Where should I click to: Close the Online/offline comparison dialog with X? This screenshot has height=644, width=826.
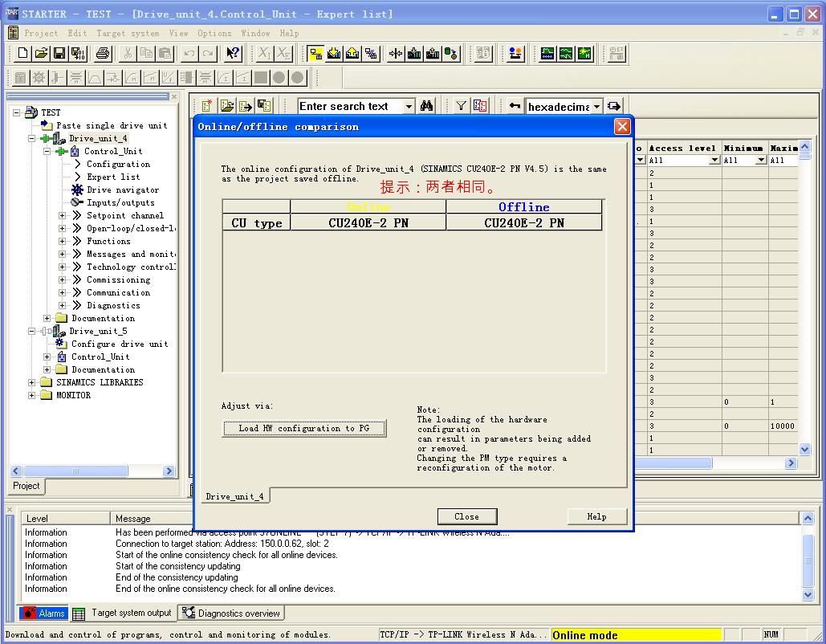pos(622,127)
